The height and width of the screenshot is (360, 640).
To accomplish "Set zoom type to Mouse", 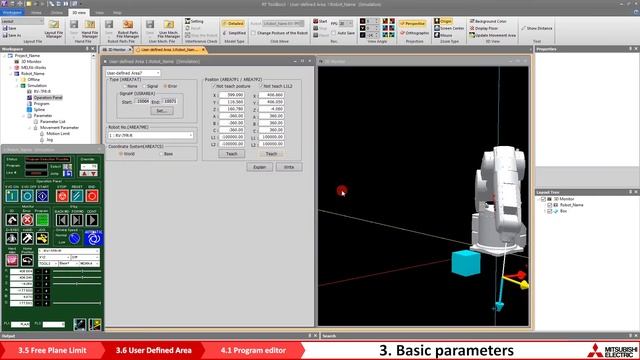I will [443, 35].
